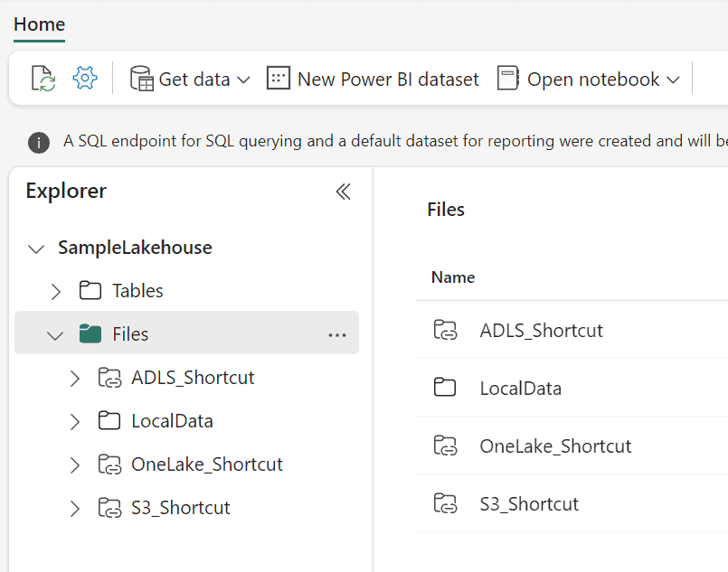Click the S3_Shortcut icon in the Files list
The image size is (728, 572).
click(x=445, y=503)
